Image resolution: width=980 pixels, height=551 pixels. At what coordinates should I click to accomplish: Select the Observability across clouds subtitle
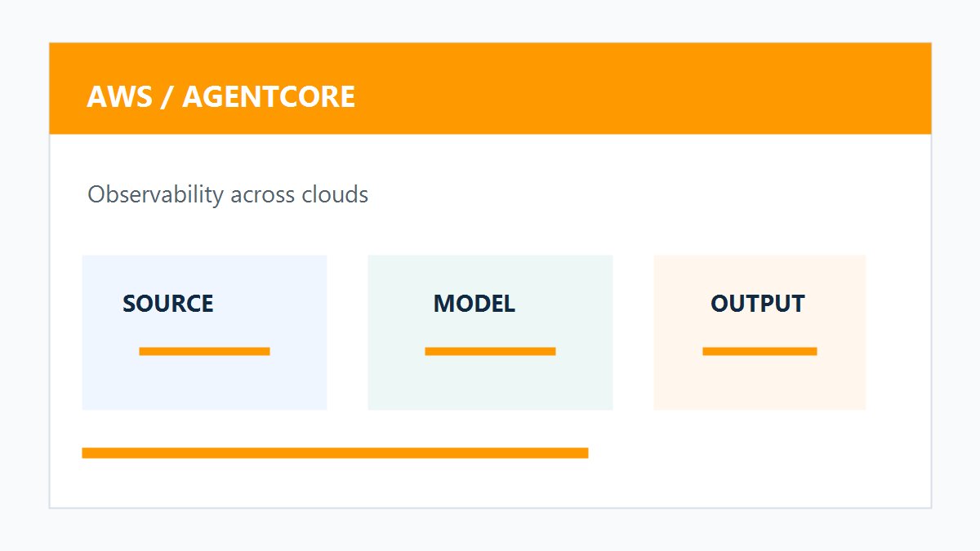point(228,195)
